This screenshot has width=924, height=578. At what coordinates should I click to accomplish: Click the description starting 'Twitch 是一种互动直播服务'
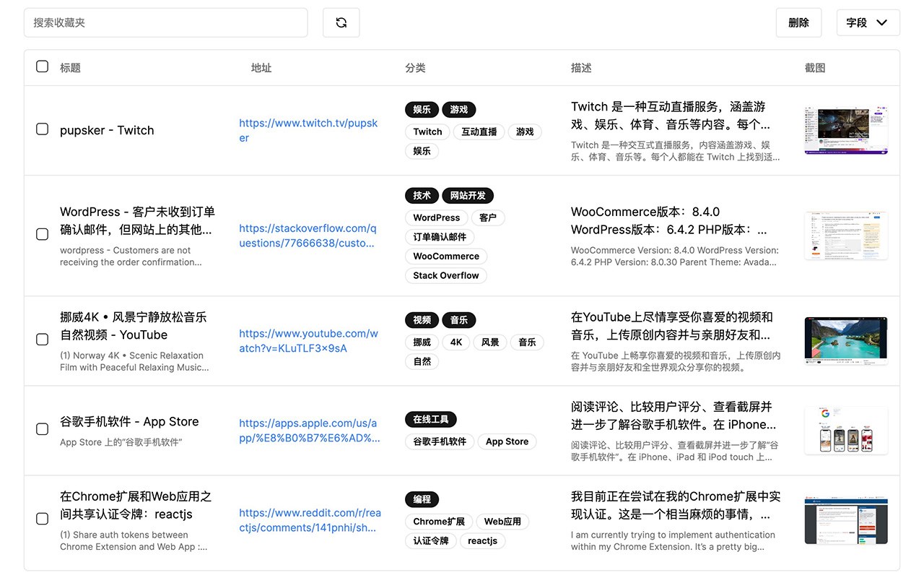click(x=671, y=115)
